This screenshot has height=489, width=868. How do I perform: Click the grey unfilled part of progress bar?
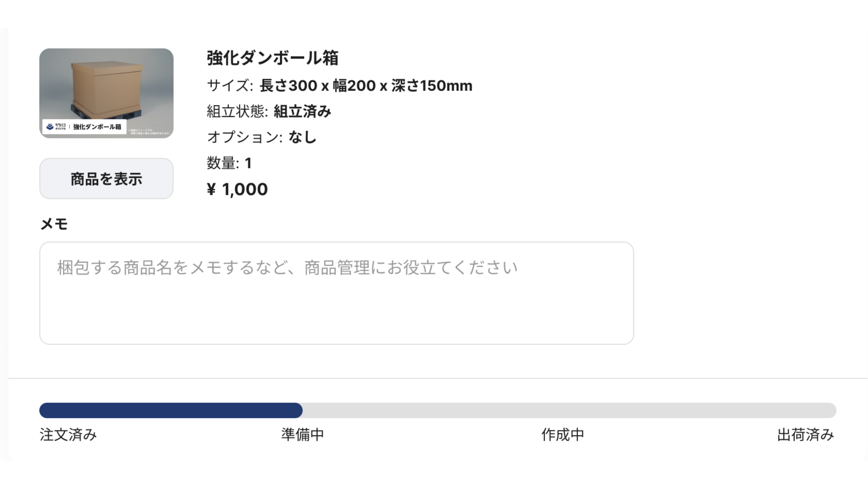coord(569,410)
